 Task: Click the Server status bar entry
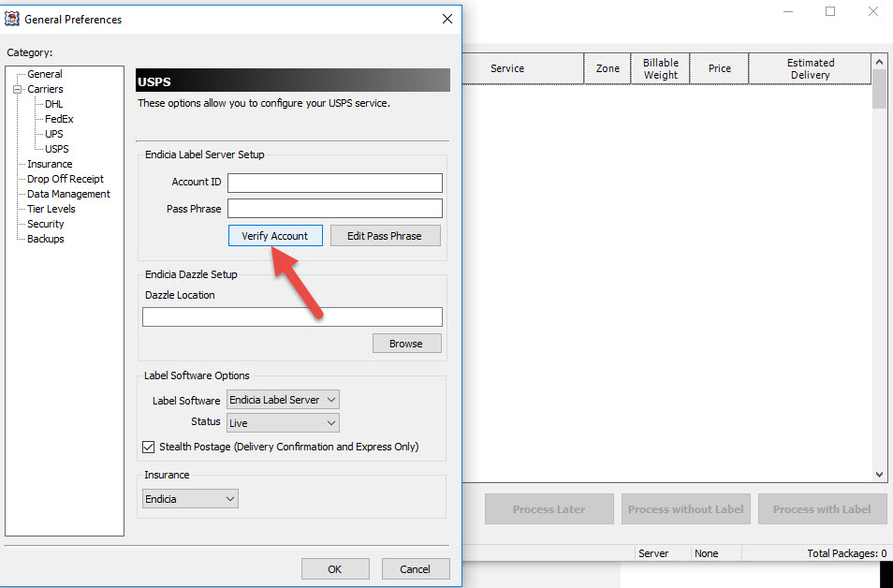[653, 553]
